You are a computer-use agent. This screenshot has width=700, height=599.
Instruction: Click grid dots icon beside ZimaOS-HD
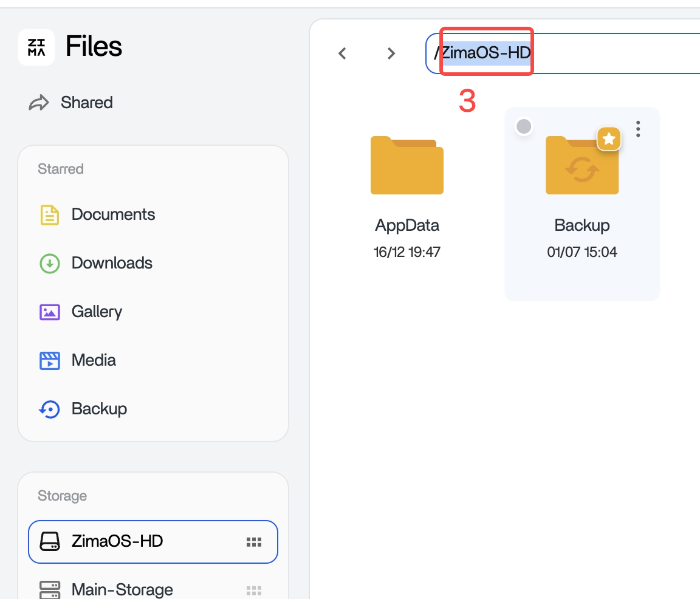pos(253,542)
